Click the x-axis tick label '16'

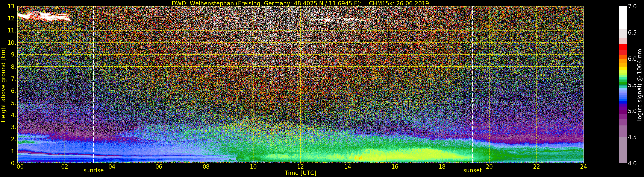(395, 166)
